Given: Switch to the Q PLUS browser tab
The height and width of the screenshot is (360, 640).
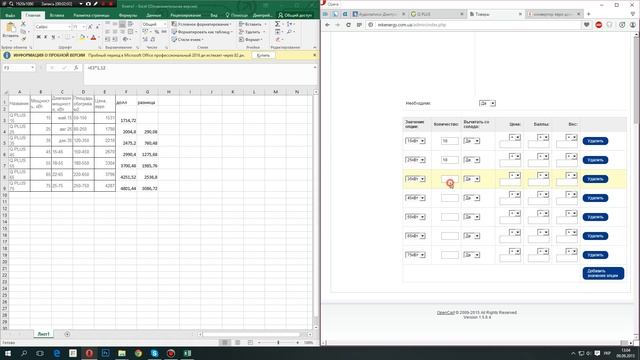Looking at the screenshot, I should 437,14.
